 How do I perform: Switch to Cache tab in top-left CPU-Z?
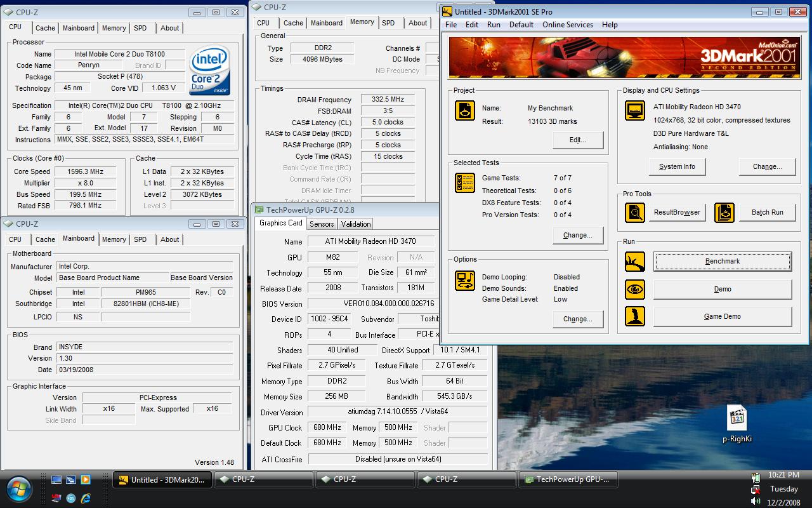click(45, 28)
